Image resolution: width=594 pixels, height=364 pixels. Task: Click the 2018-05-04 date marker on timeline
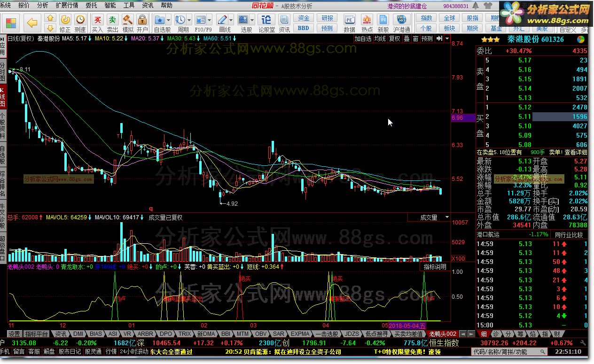coord(407,325)
